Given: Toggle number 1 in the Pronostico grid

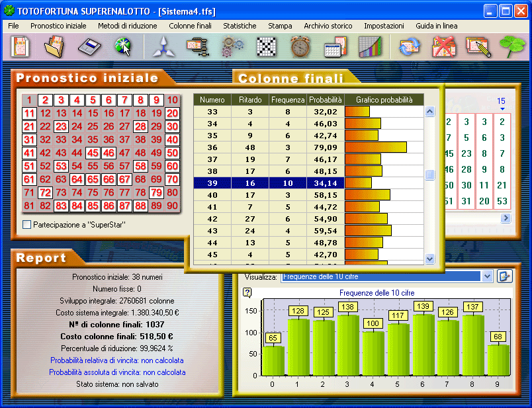Looking at the screenshot, I should [x=29, y=101].
